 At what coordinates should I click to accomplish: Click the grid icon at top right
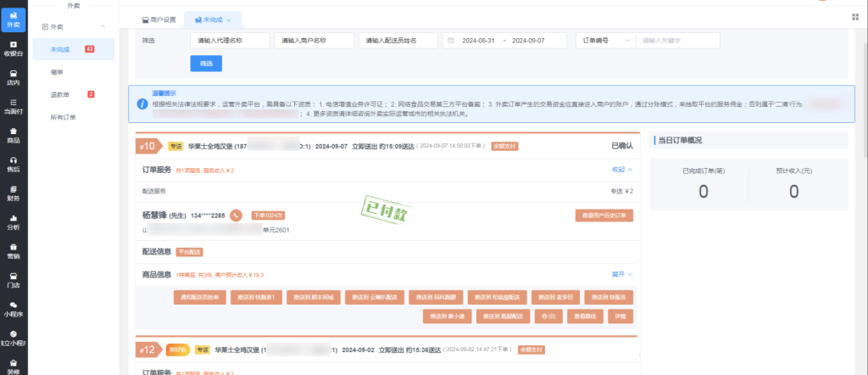854,17
